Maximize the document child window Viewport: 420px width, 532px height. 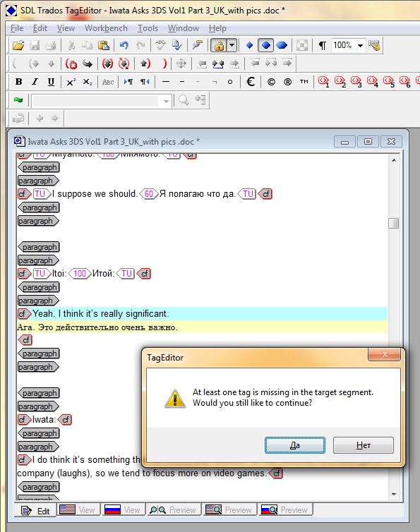tap(368, 142)
